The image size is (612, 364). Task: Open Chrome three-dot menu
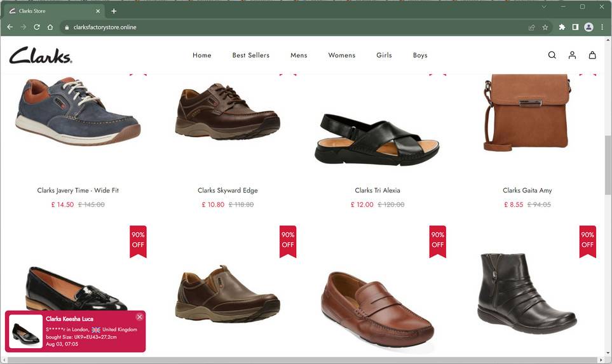click(x=602, y=27)
